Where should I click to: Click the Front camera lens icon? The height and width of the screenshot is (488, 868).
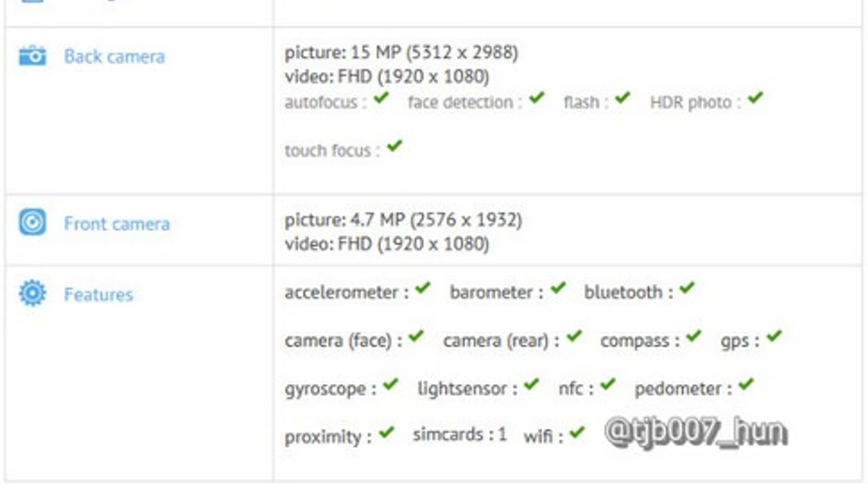click(x=33, y=222)
